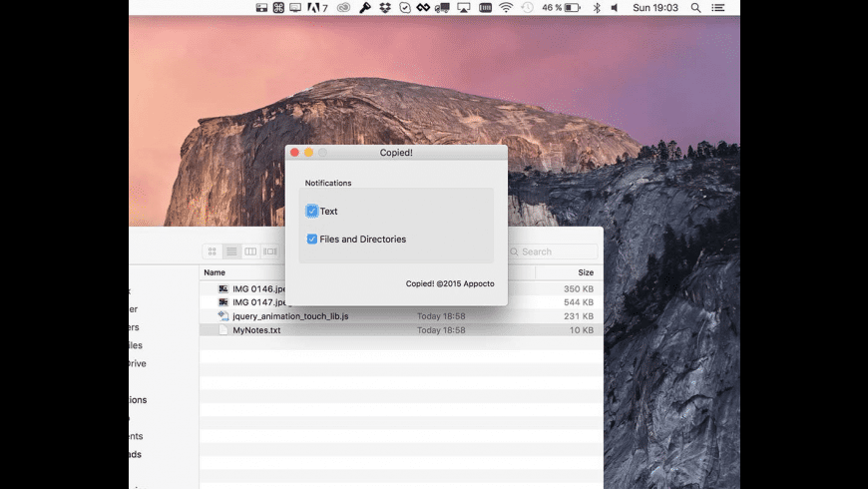Viewport: 868px width, 489px height.
Task: Open Notification Center from the menu bar
Action: tap(718, 8)
